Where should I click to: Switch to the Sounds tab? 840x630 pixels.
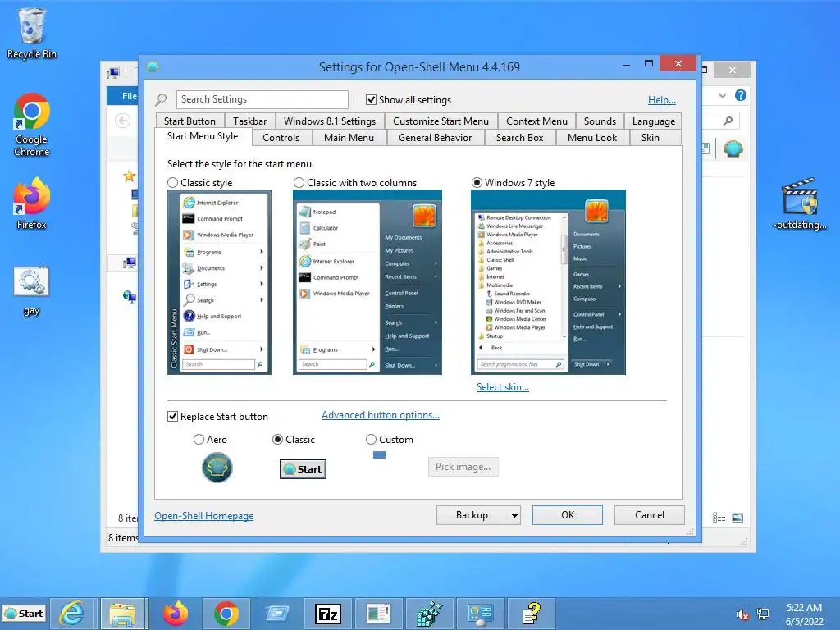coord(600,121)
